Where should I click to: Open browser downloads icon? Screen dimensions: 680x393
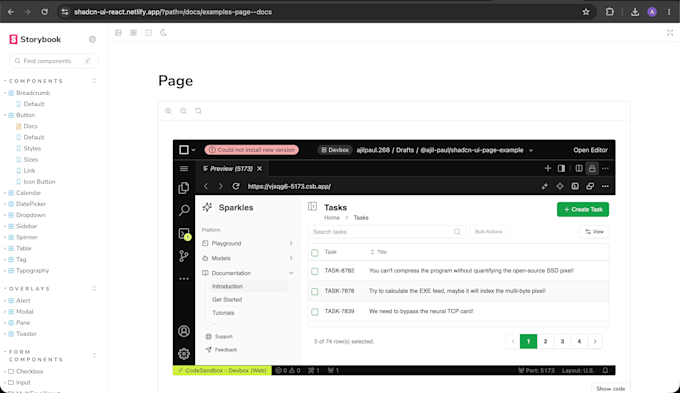[635, 12]
